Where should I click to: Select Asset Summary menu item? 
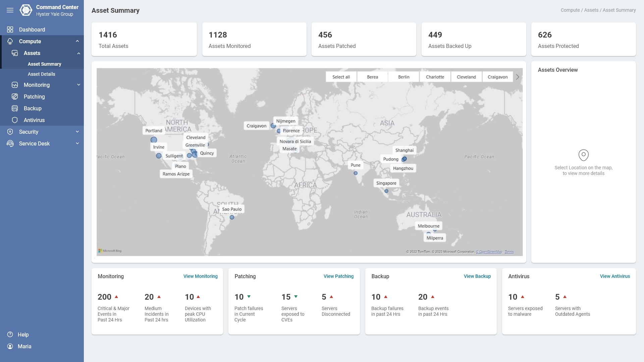pyautogui.click(x=44, y=64)
